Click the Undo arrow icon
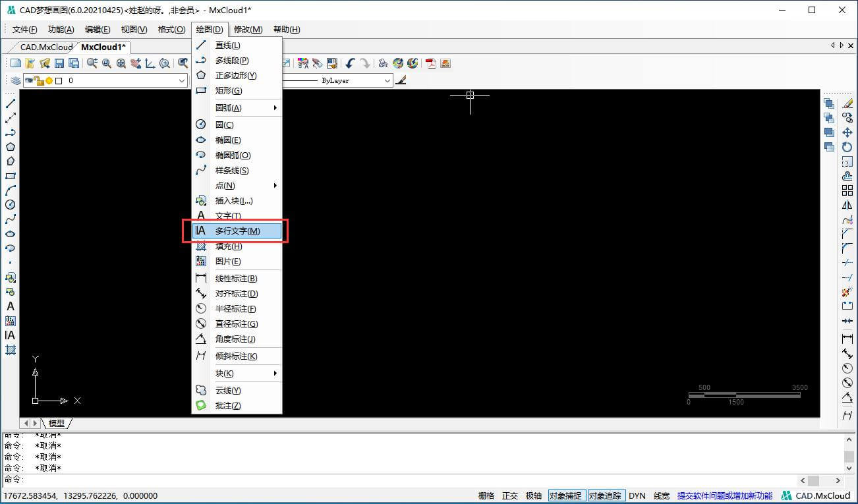The image size is (858, 504). [350, 63]
